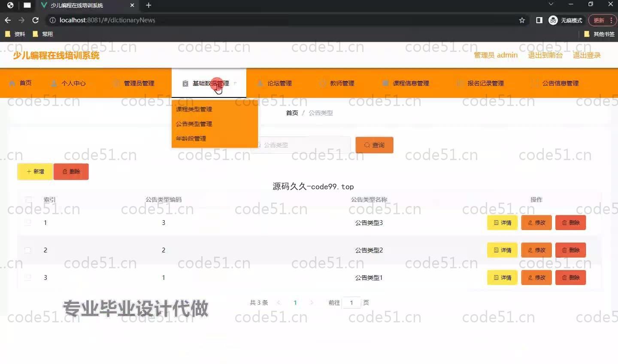Click the 删除 batch delete button

[x=71, y=171]
